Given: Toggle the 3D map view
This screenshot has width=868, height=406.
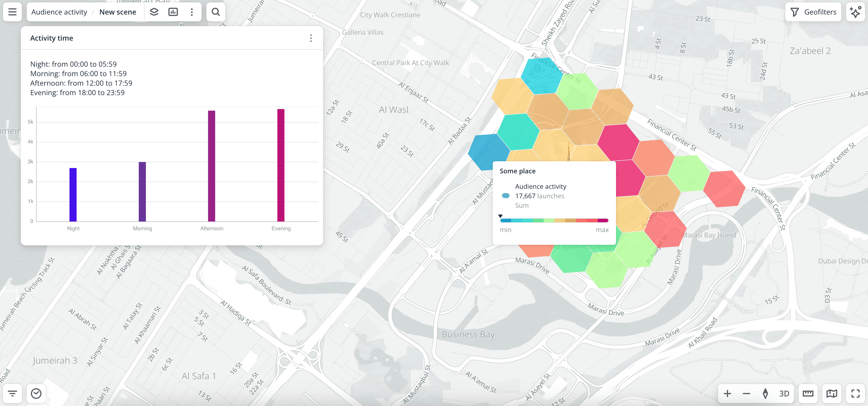Looking at the screenshot, I should (784, 394).
